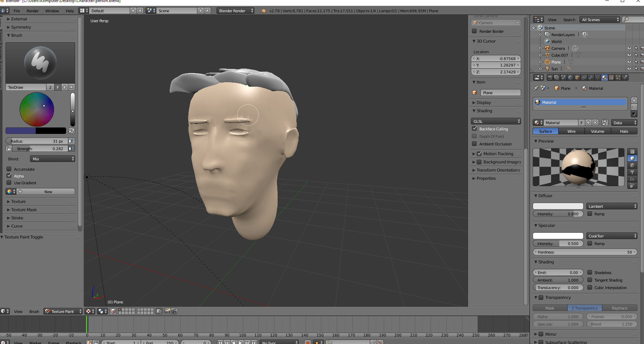Select the World properties globe icon
This screenshot has width=644, height=344.
click(x=571, y=77)
